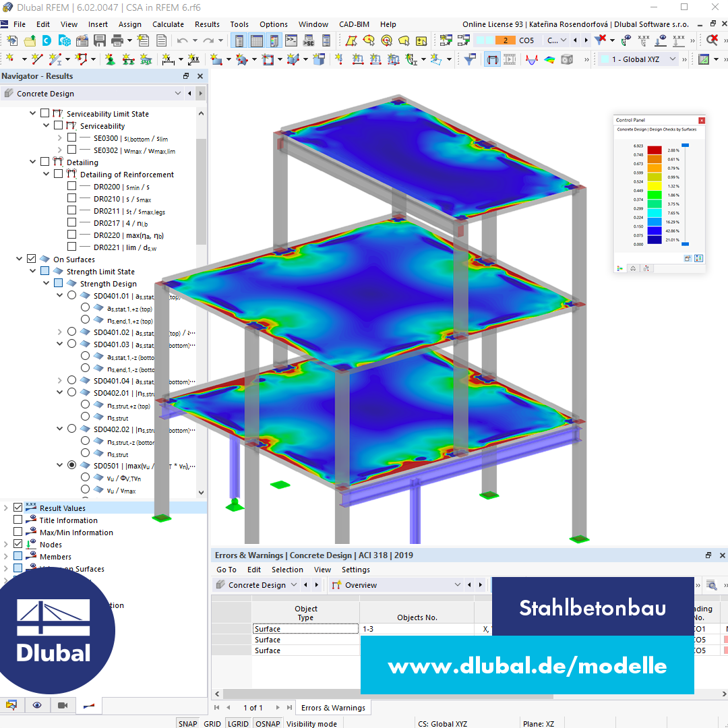Open the script manager SC icon

[308, 41]
